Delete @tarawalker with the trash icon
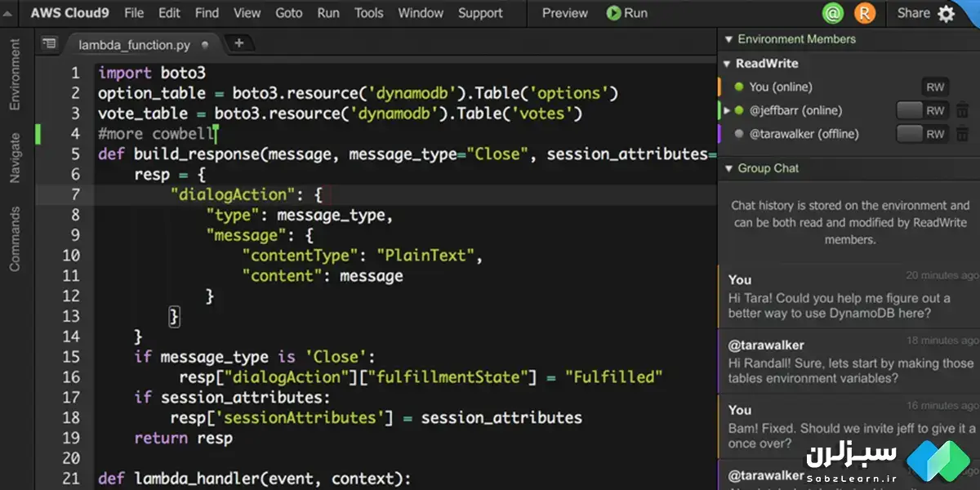 click(x=962, y=134)
